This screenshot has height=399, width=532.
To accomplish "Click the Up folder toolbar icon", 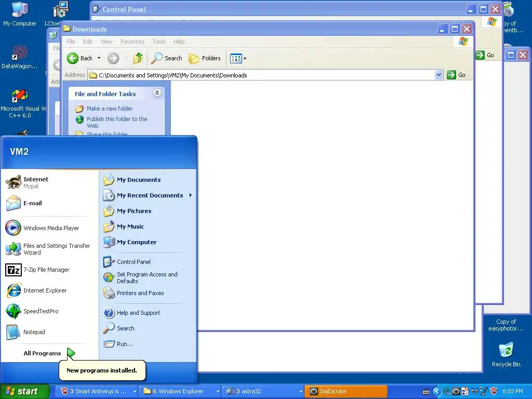I will pyautogui.click(x=138, y=58).
